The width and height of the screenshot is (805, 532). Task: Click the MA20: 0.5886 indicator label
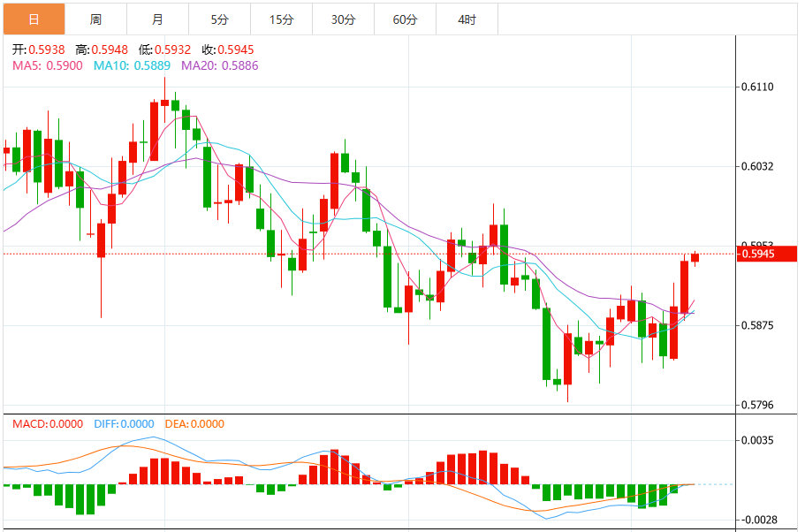point(220,65)
